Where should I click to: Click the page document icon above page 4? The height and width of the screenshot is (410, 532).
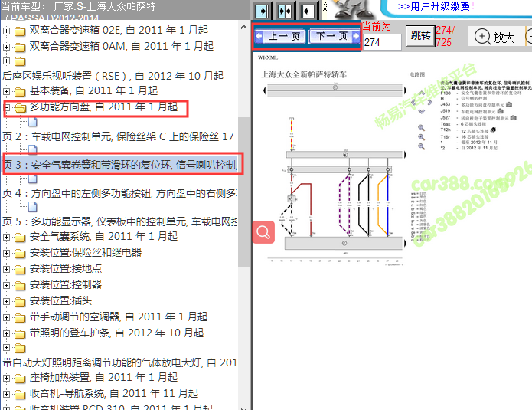[x=33, y=179]
